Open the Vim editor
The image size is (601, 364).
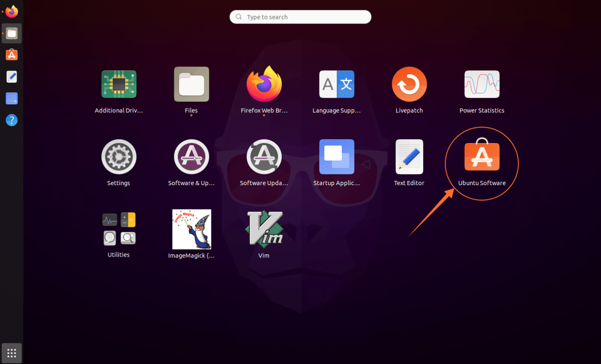coord(264,229)
